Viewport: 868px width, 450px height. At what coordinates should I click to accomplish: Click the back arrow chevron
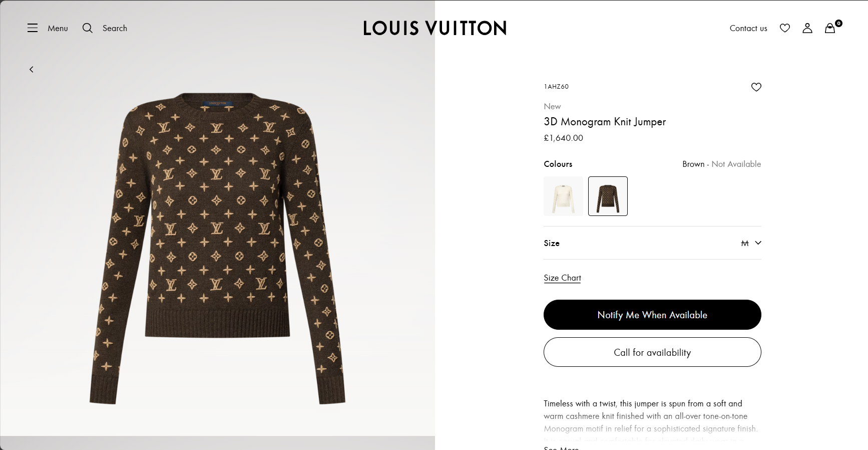32,70
